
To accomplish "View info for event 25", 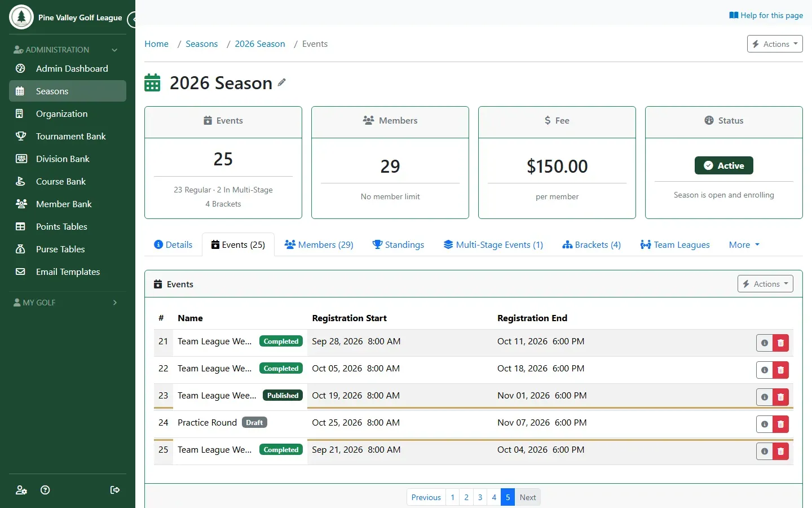I will click(765, 451).
